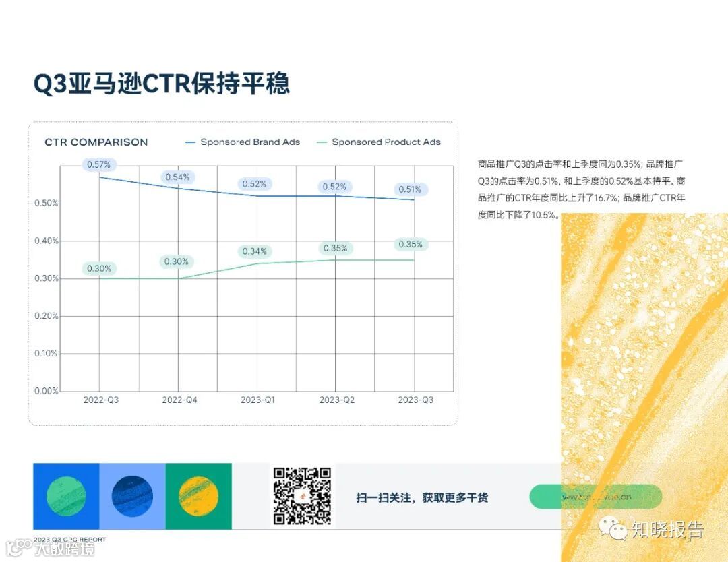728x562 pixels.
Task: Click the 0.30% data label for 2022-Q4
Action: click(177, 261)
